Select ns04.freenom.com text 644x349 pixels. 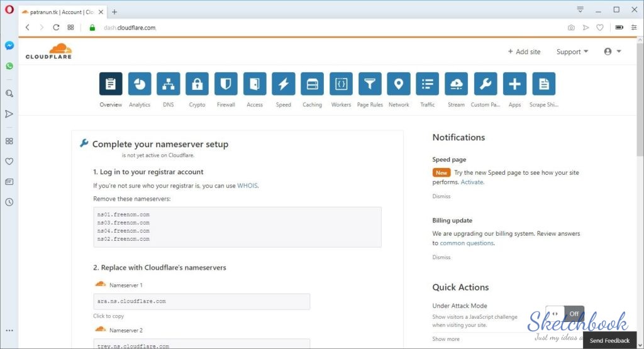coord(123,231)
